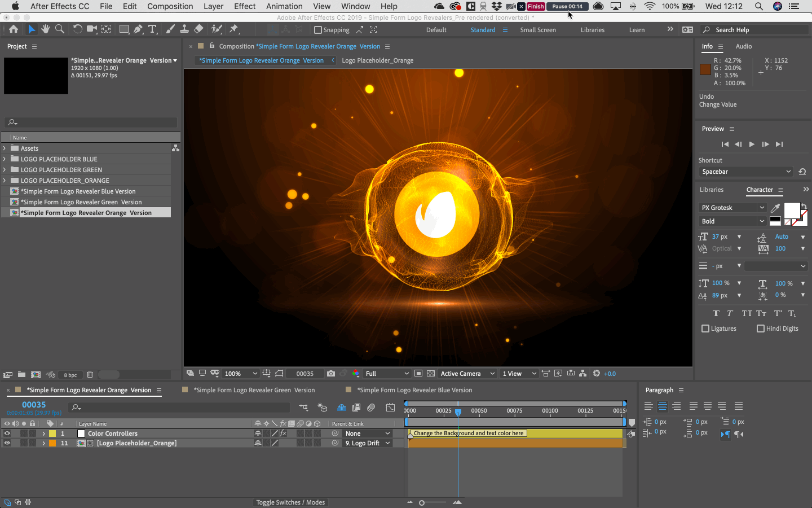This screenshot has width=812, height=508.
Task: Select the Puppet Pin tool
Action: point(234,29)
